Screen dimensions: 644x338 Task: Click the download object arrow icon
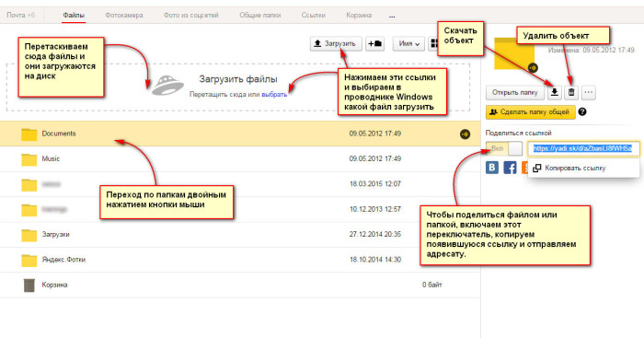554,92
